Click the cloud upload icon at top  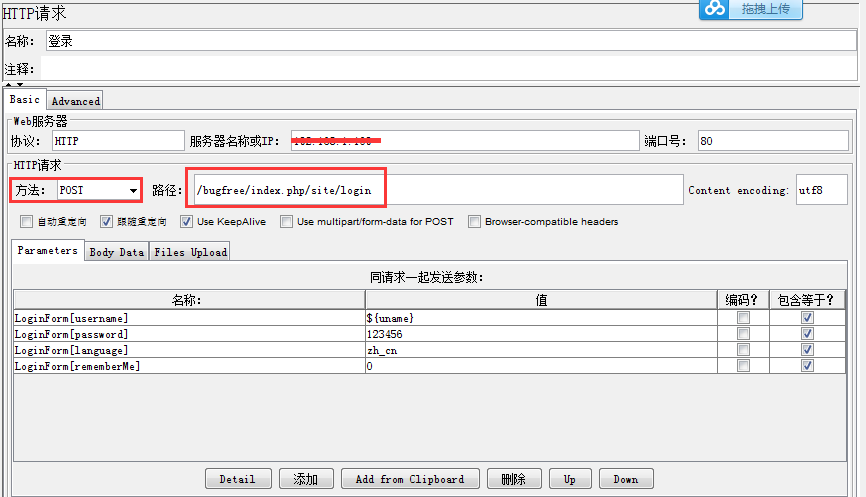714,8
